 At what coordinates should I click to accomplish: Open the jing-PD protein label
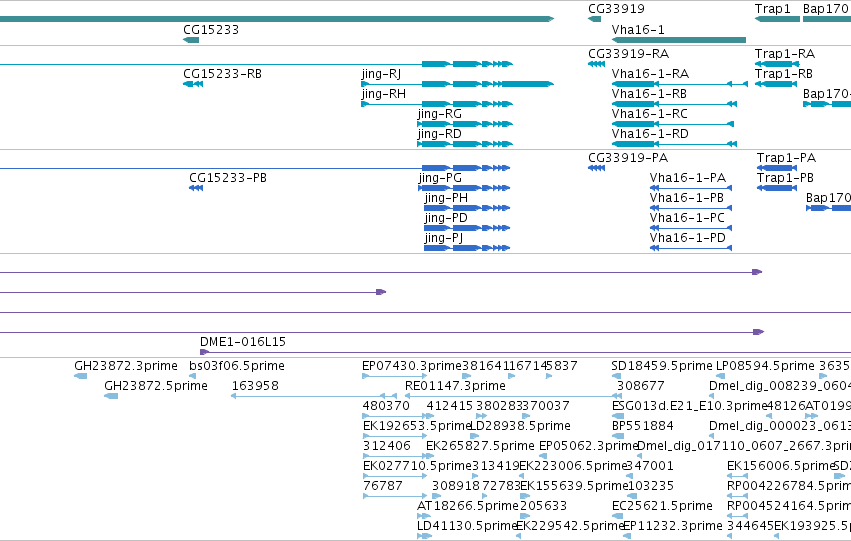(446, 218)
